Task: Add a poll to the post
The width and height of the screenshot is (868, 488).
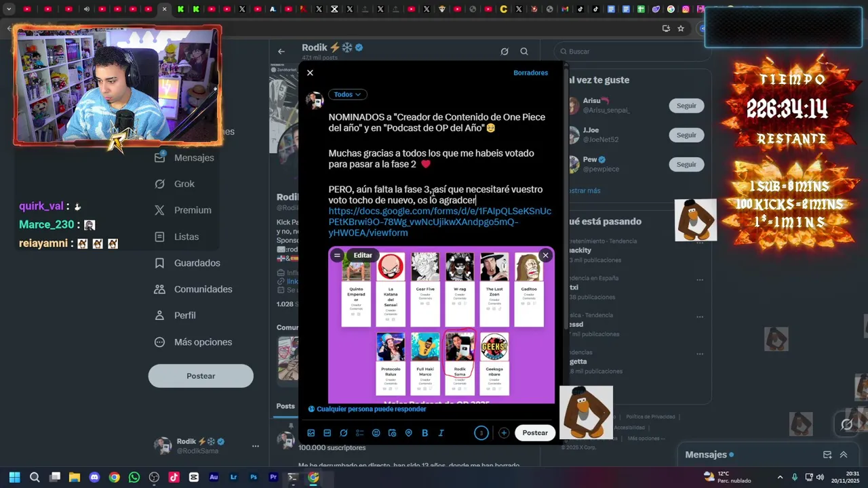Action: point(360,433)
